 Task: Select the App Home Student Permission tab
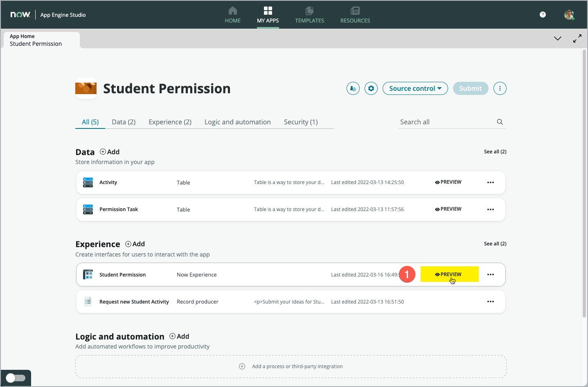pos(41,40)
